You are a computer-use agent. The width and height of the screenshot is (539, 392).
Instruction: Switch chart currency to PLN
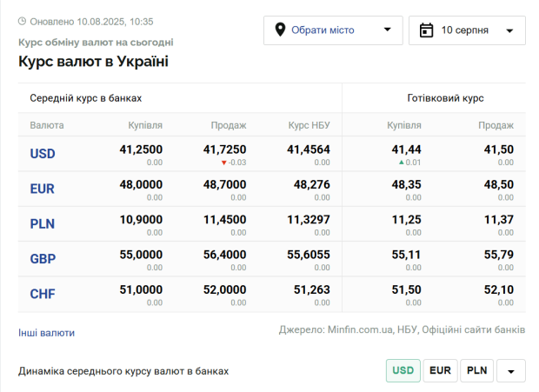476,370
